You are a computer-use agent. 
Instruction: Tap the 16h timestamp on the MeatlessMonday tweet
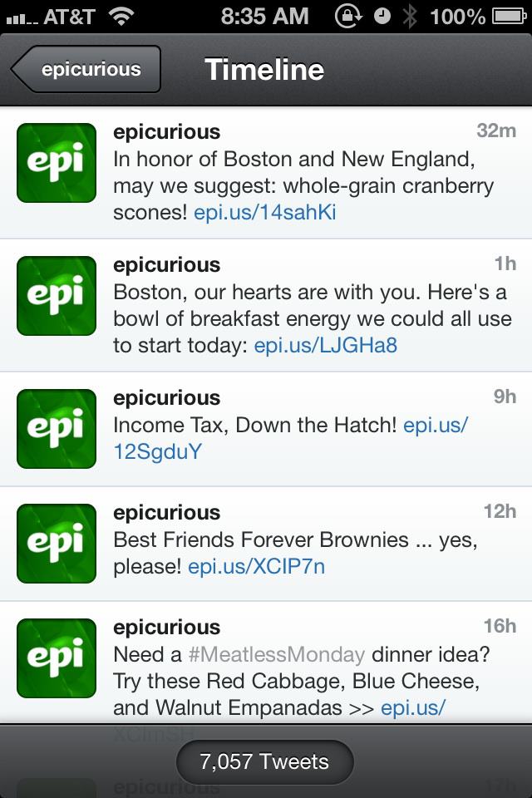pyautogui.click(x=500, y=626)
